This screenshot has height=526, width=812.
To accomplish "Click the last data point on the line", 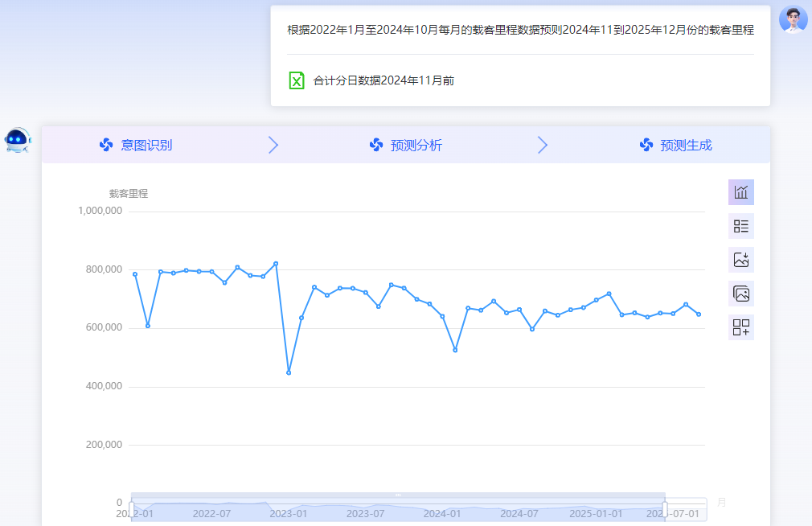I will (699, 314).
